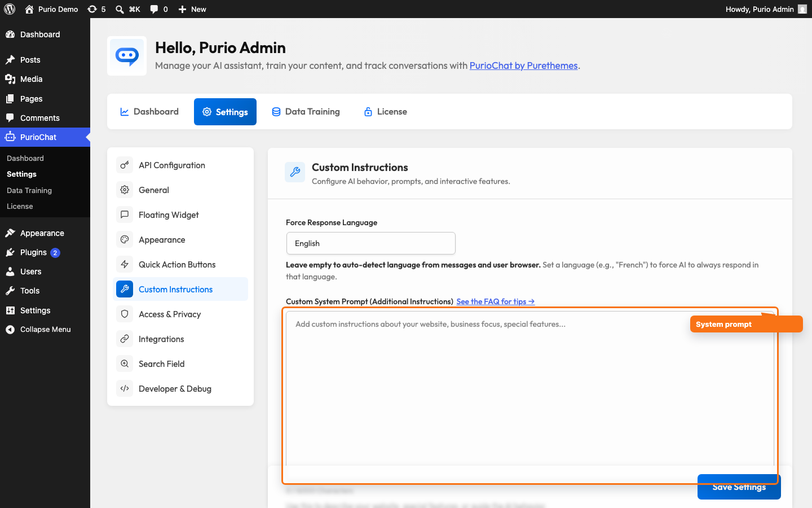Click the Custom Instructions wrench sidebar icon
The image size is (812, 508).
(x=125, y=289)
